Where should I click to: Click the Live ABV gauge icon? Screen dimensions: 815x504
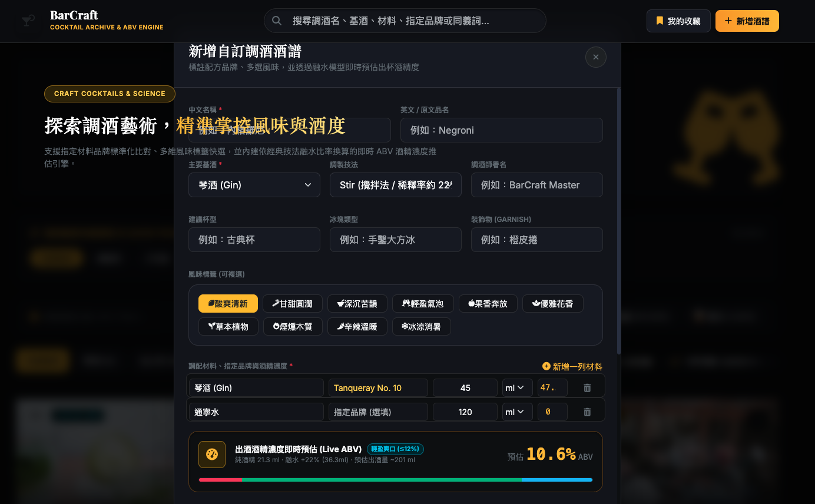[212, 455]
